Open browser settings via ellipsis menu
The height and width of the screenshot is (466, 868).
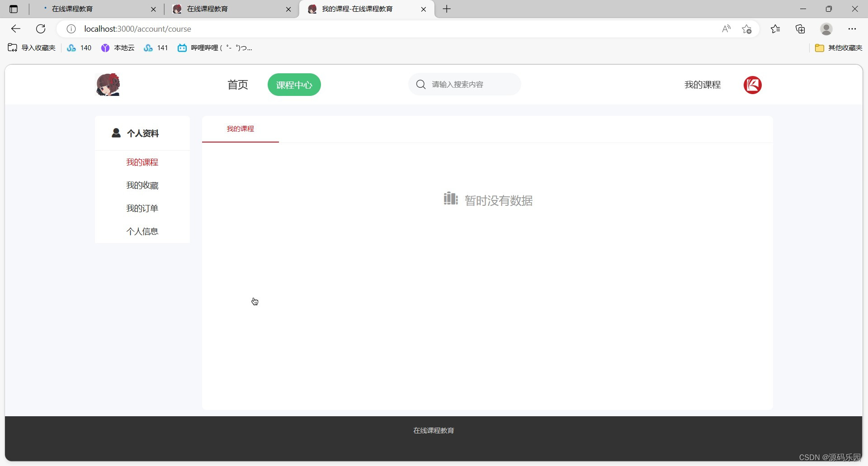tap(853, 29)
